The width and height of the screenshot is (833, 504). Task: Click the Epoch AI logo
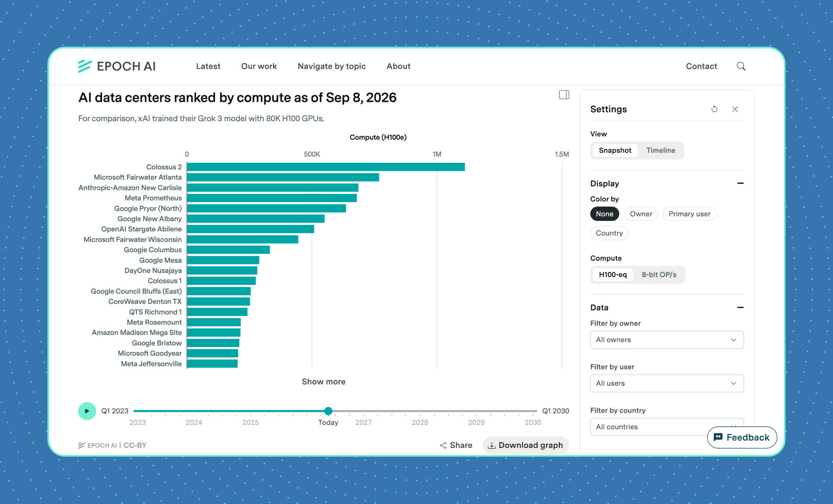pyautogui.click(x=117, y=66)
